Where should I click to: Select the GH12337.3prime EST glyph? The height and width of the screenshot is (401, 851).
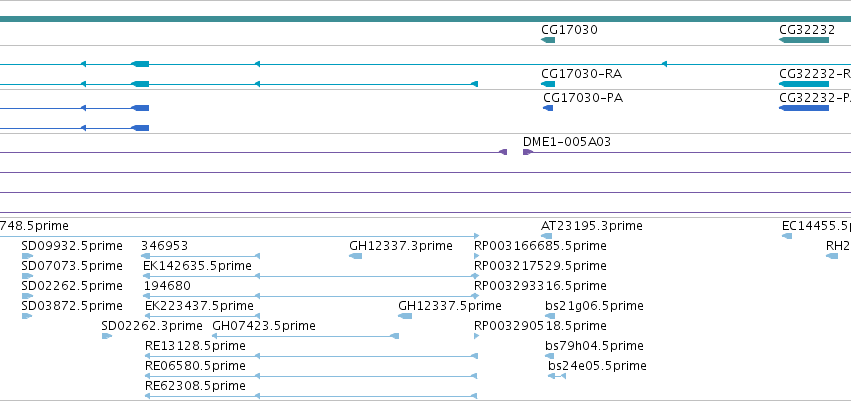[x=355, y=256]
